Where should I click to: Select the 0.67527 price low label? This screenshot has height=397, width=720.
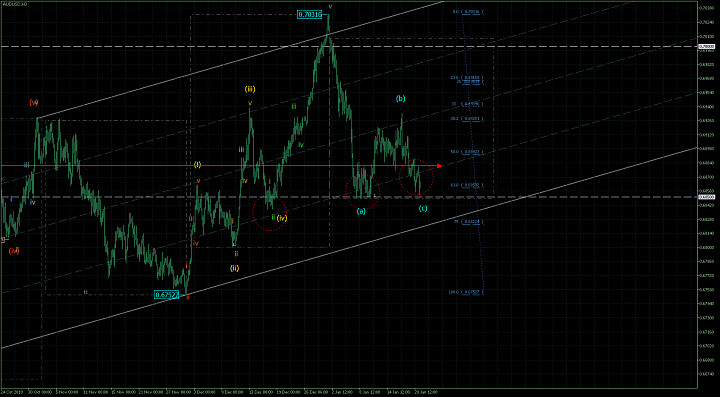pyautogui.click(x=166, y=295)
